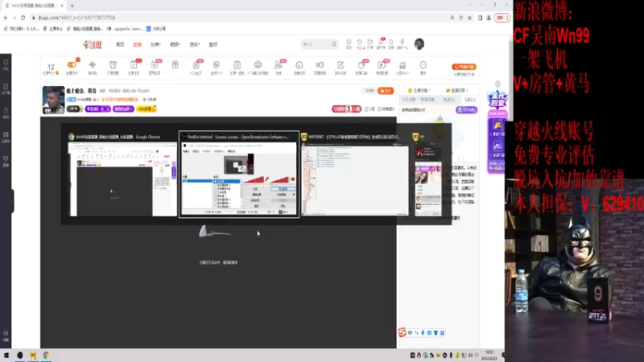Click the gift box icon in streamer toolbar
The height and width of the screenshot is (362, 644).
click(x=175, y=65)
